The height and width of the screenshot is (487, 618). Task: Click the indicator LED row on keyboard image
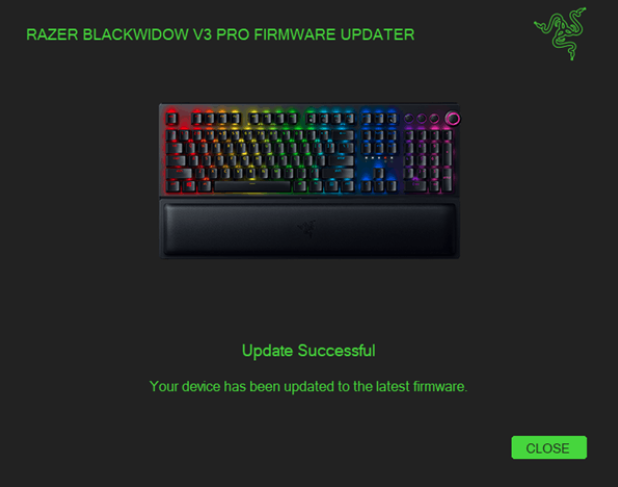[379, 158]
